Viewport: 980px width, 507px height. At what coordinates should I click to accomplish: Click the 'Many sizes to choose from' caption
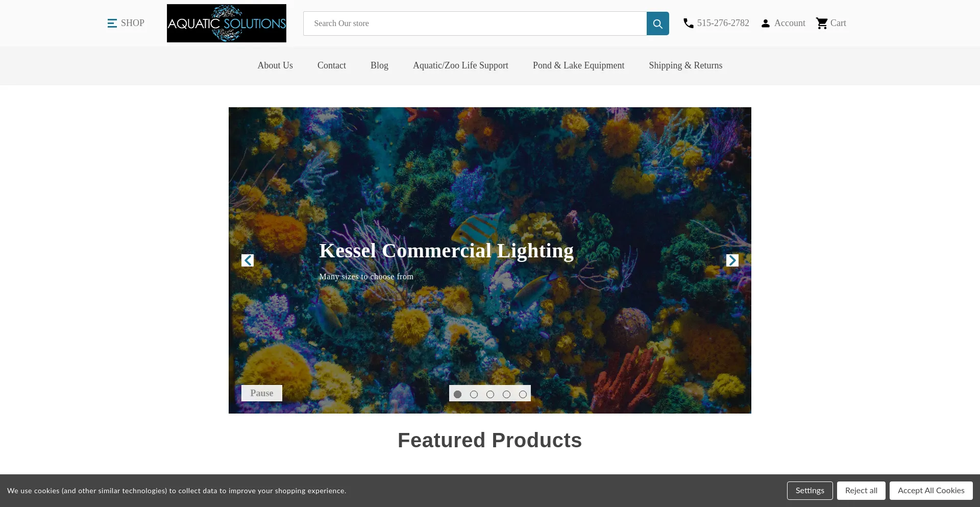point(366,277)
